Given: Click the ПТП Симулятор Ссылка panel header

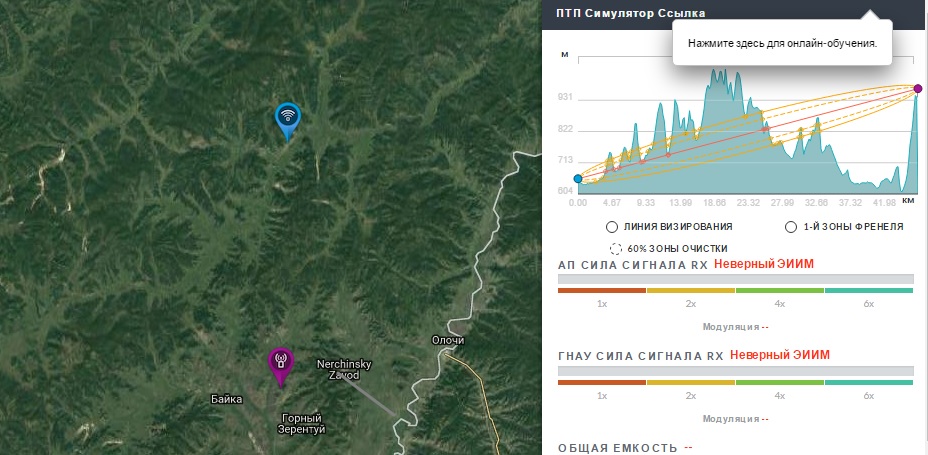Looking at the screenshot, I should (631, 14).
